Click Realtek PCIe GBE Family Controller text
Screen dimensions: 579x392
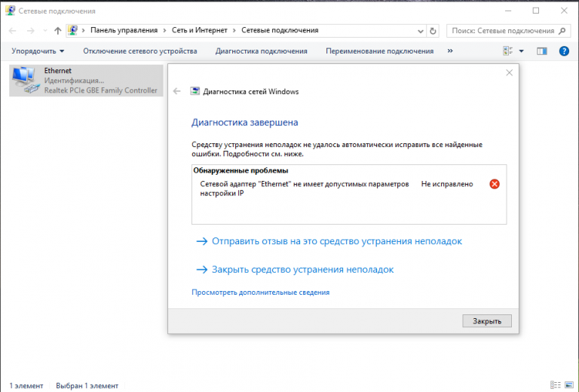pyautogui.click(x=101, y=90)
